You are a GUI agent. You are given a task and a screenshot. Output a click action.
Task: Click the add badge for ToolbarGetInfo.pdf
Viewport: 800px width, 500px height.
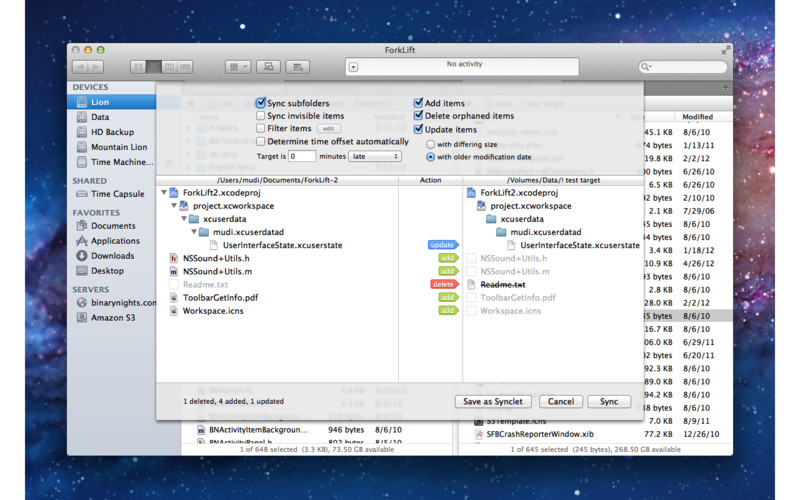click(x=447, y=297)
